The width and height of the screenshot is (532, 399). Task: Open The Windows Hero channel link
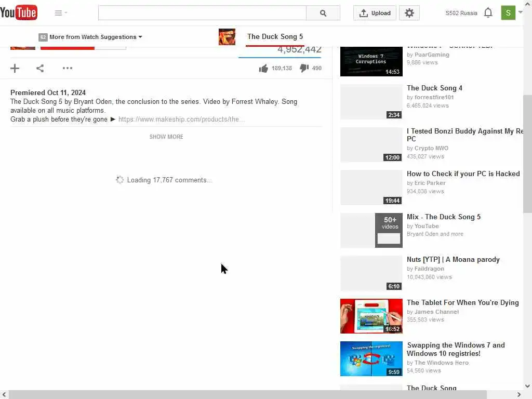(x=442, y=363)
